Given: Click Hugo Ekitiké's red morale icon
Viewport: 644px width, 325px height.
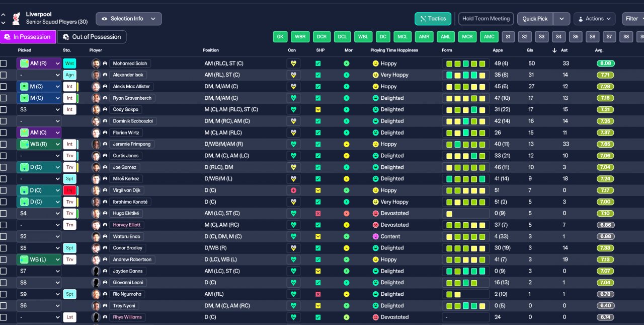Looking at the screenshot, I should pyautogui.click(x=347, y=213).
